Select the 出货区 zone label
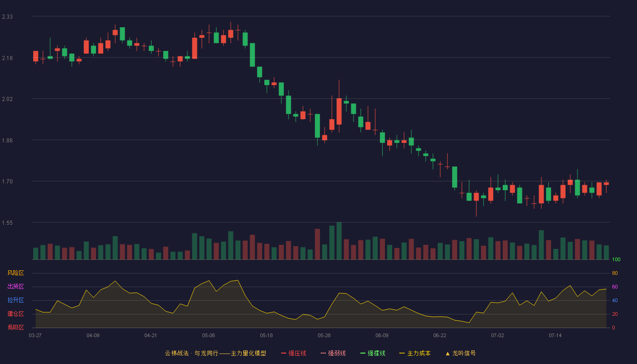This screenshot has height=364, width=637. coord(15,287)
